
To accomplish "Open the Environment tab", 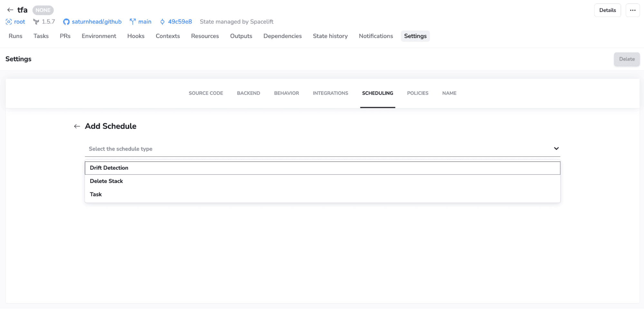I will 99,36.
